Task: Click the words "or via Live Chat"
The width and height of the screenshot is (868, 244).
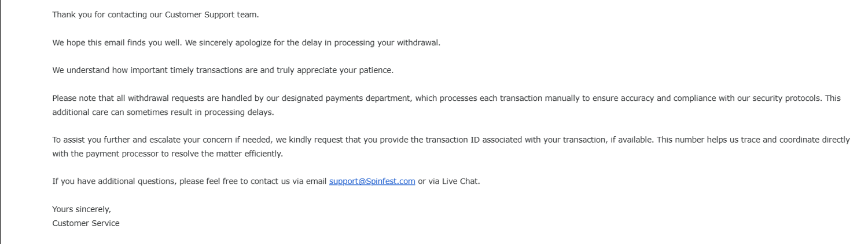Action: pos(448,181)
